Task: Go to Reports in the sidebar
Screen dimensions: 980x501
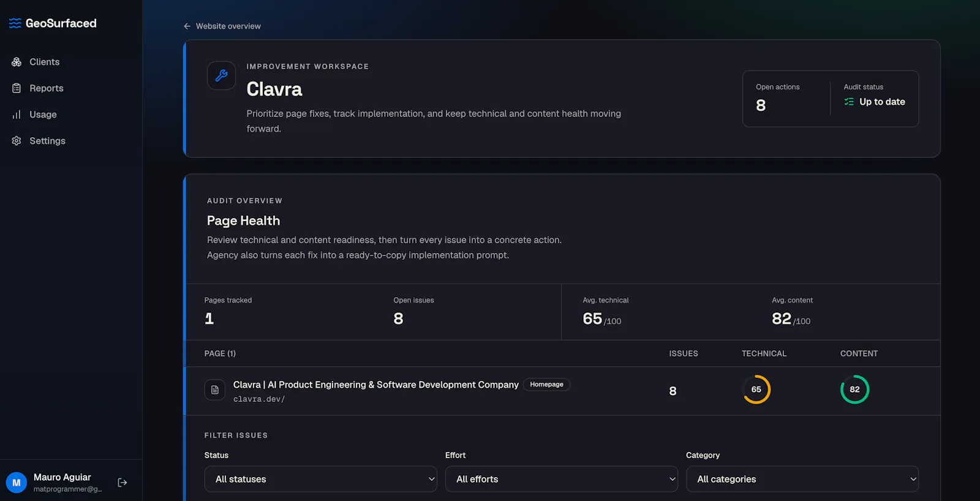Action: 47,88
